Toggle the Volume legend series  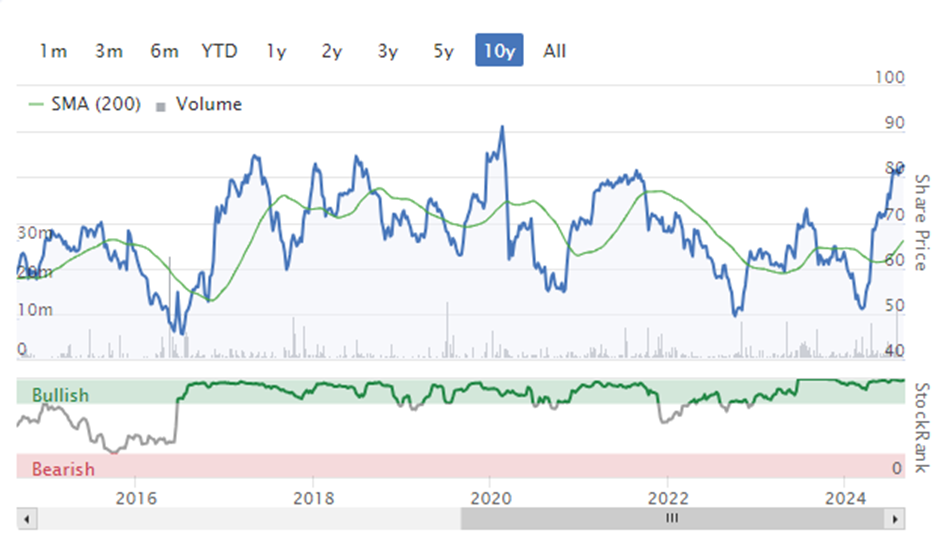point(199,104)
